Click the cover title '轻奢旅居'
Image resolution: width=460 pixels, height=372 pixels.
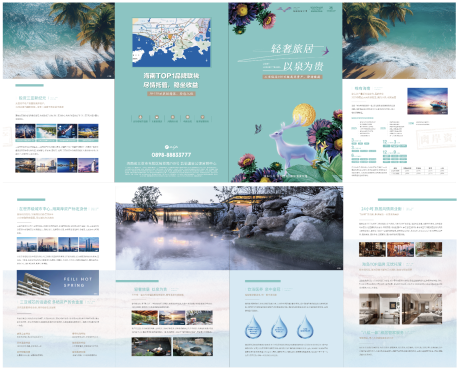(292, 49)
